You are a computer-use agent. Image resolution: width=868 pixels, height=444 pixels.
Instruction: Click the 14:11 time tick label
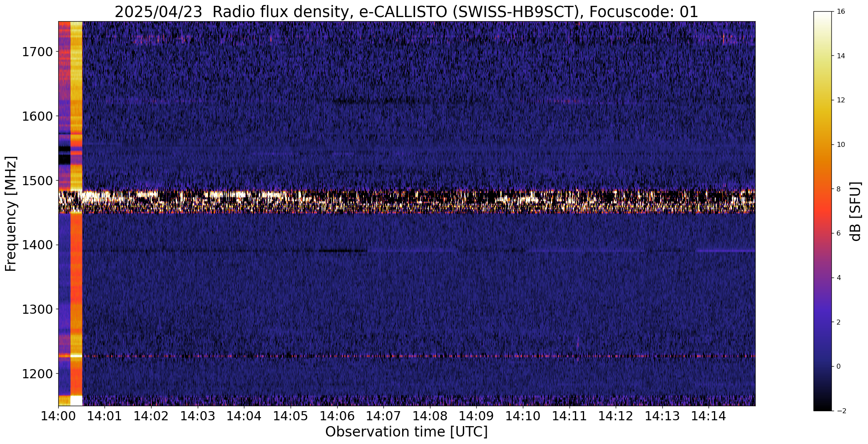[x=570, y=416]
